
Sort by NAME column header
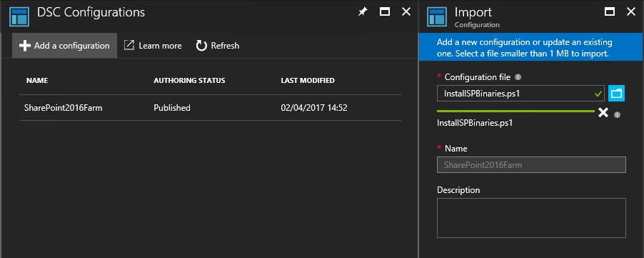(x=37, y=81)
